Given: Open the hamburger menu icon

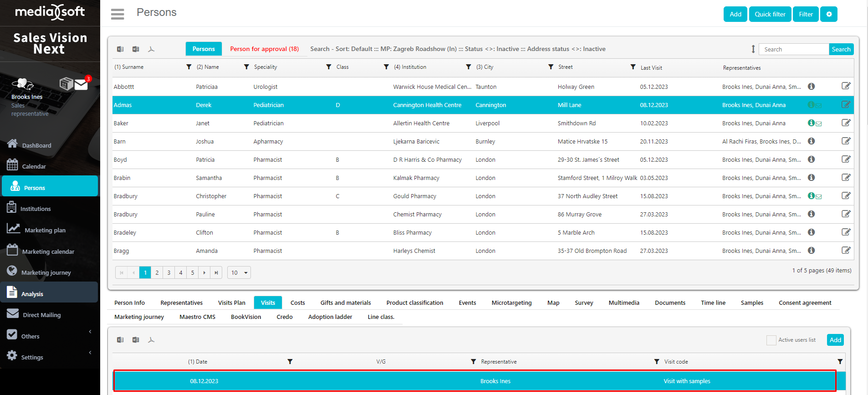Looking at the screenshot, I should 117,14.
